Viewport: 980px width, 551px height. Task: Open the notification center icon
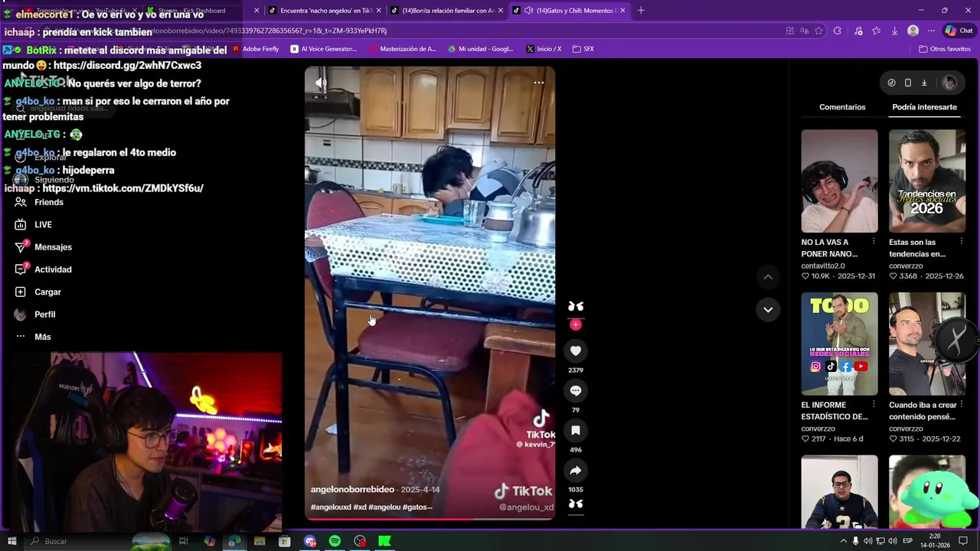pyautogui.click(x=963, y=541)
